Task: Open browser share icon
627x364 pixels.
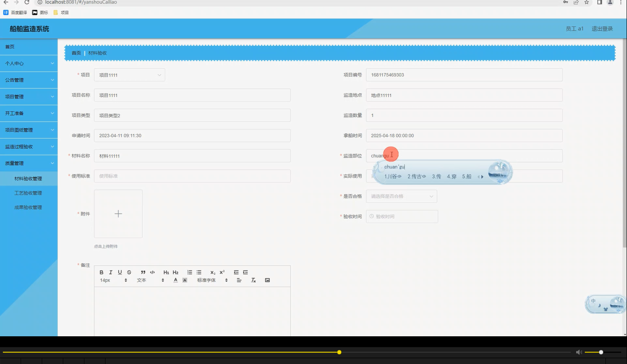Action: pos(576,2)
